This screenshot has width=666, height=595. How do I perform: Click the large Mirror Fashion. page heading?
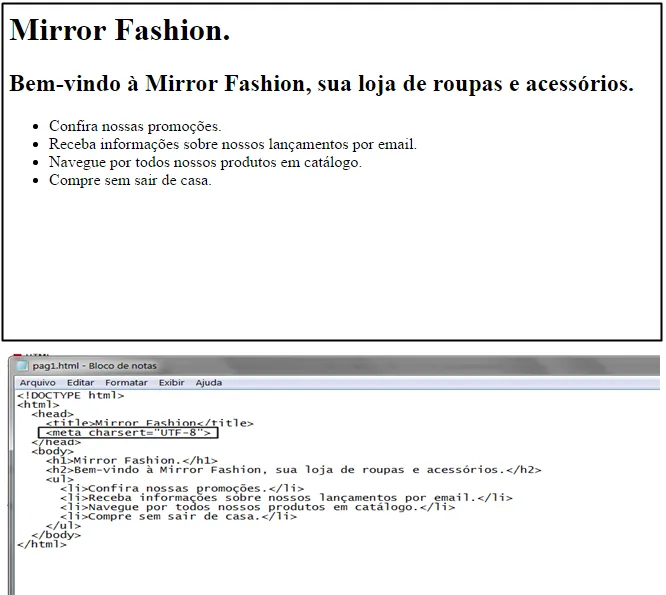120,31
